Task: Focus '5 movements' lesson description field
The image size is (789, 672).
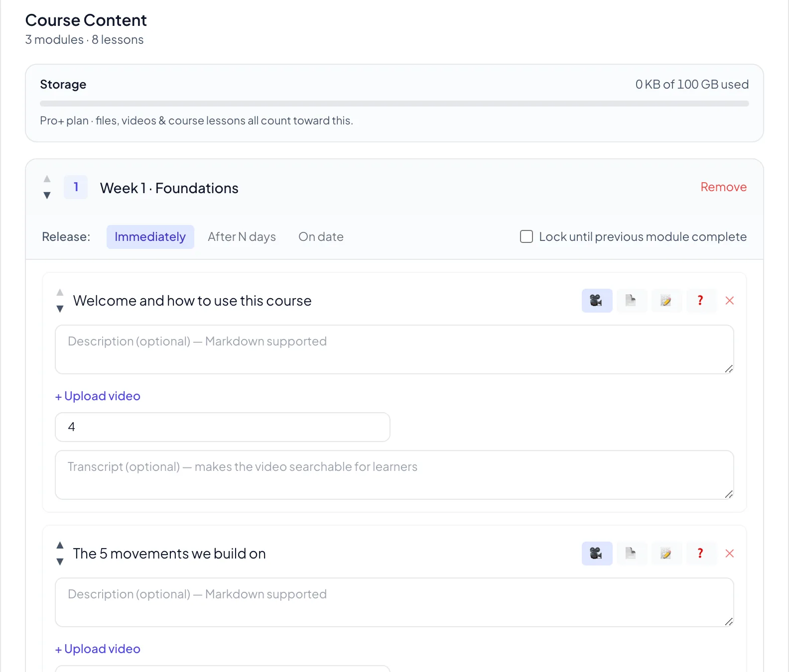Action: [394, 602]
